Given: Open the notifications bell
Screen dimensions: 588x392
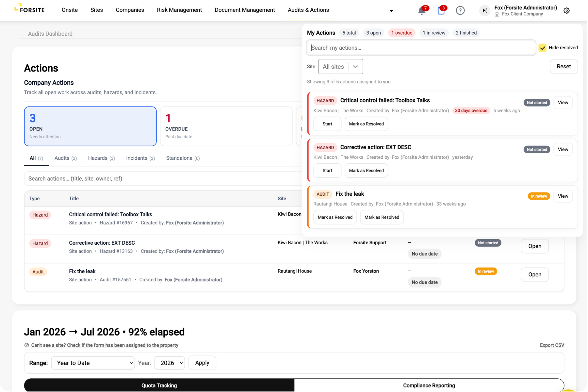Looking at the screenshot, I should [422, 11].
